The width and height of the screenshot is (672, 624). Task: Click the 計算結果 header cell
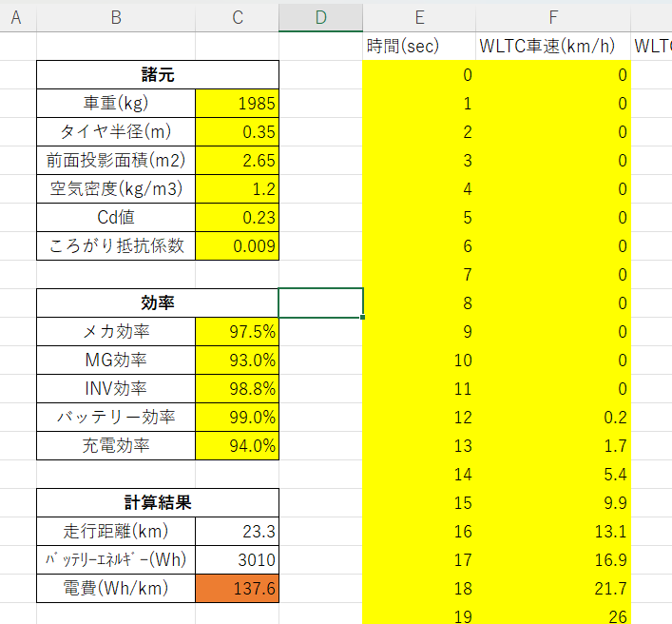pos(157,502)
